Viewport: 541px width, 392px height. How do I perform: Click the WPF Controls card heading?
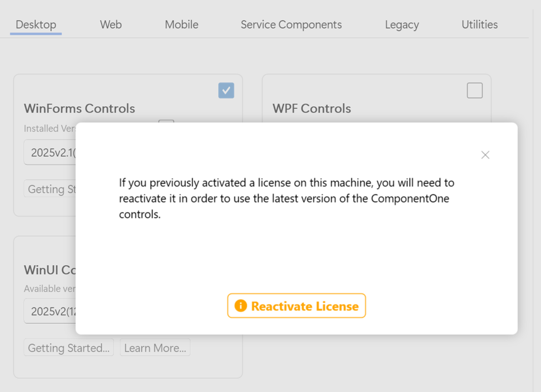pos(312,108)
